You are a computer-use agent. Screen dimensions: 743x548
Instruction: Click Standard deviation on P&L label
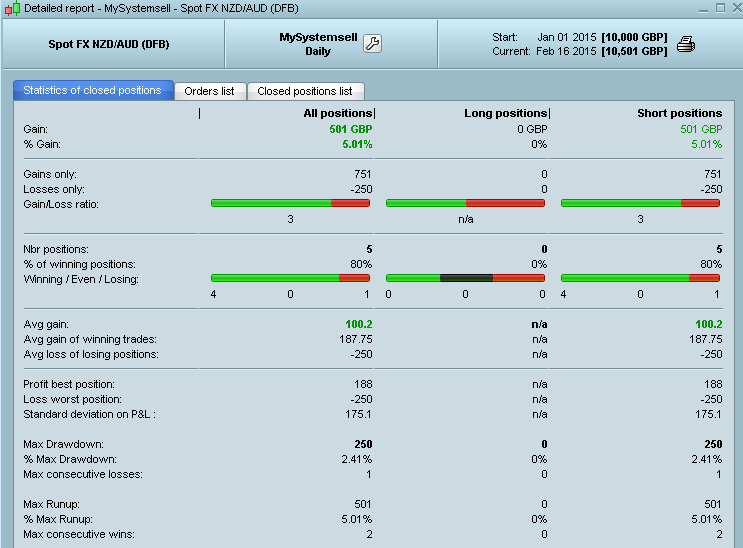tap(90, 414)
